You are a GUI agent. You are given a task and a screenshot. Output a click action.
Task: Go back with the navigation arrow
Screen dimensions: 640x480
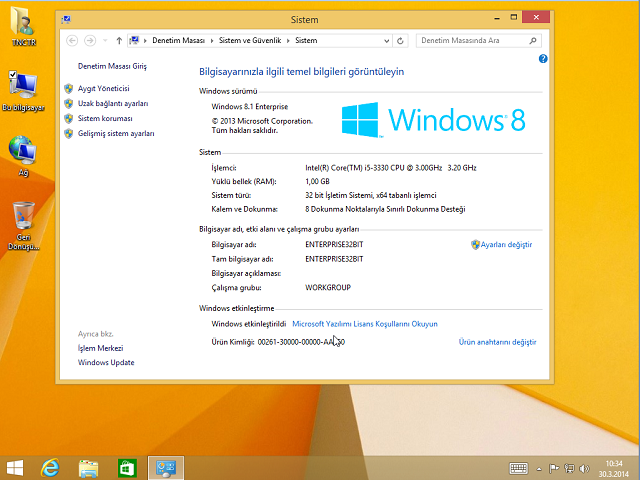click(72, 40)
